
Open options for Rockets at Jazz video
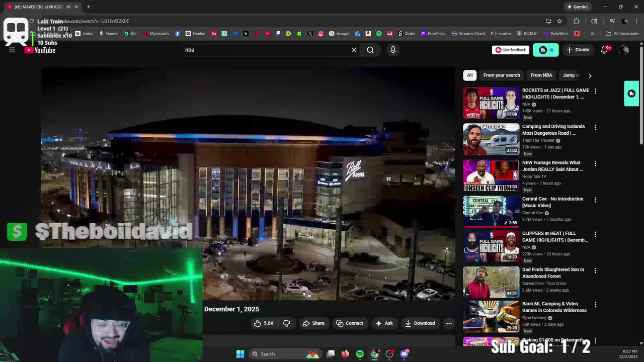click(x=595, y=91)
